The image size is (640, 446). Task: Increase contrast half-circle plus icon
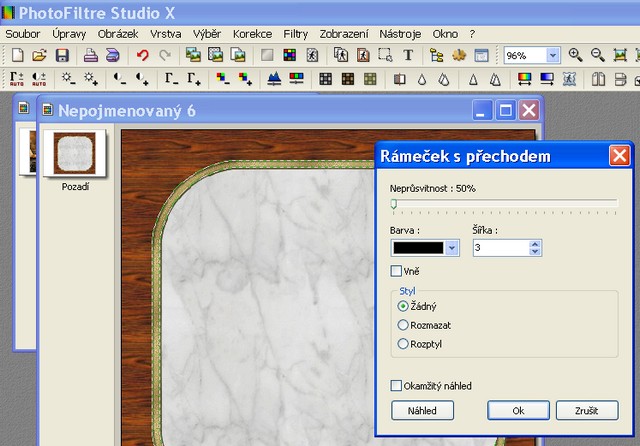click(x=142, y=79)
